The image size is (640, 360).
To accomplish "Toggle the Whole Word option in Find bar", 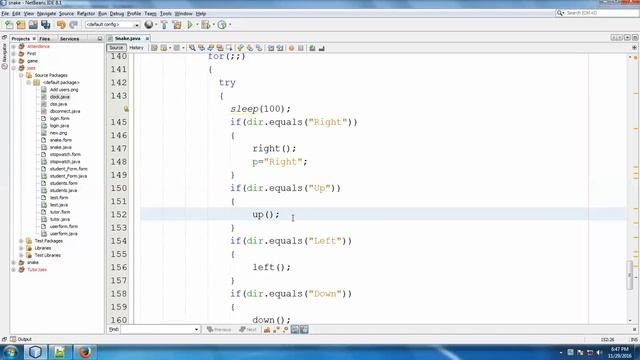I will [x=276, y=329].
